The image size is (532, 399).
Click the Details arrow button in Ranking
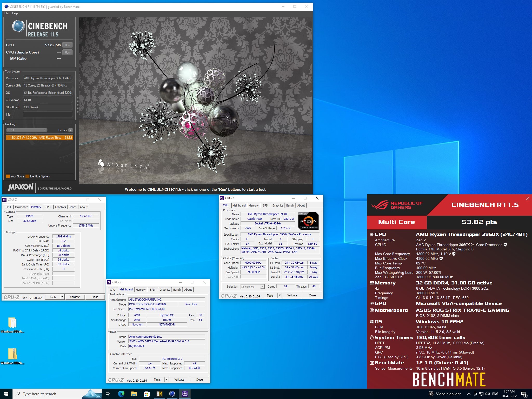71,130
